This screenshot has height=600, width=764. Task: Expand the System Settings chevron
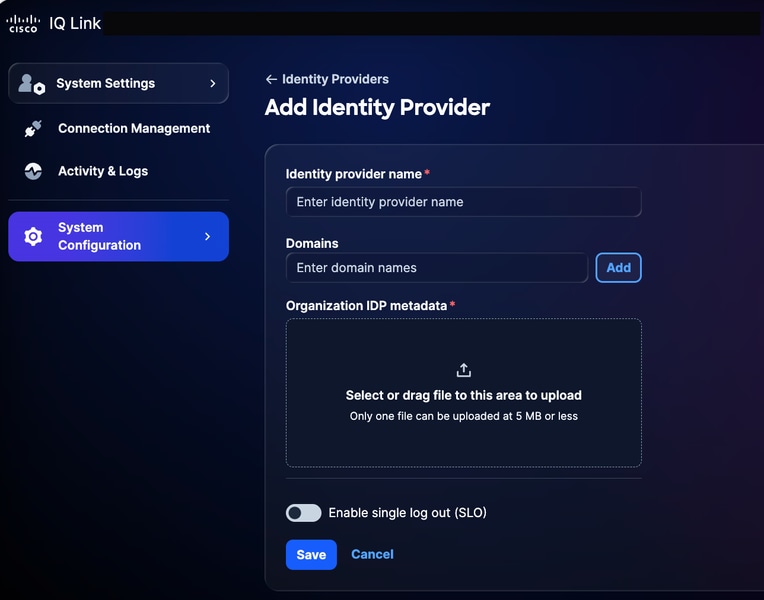(212, 84)
